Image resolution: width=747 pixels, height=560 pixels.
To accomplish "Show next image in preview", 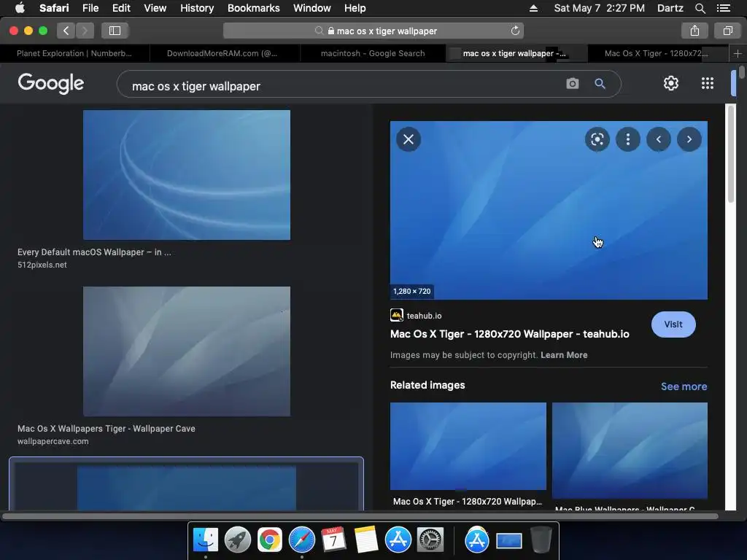I will pos(689,139).
